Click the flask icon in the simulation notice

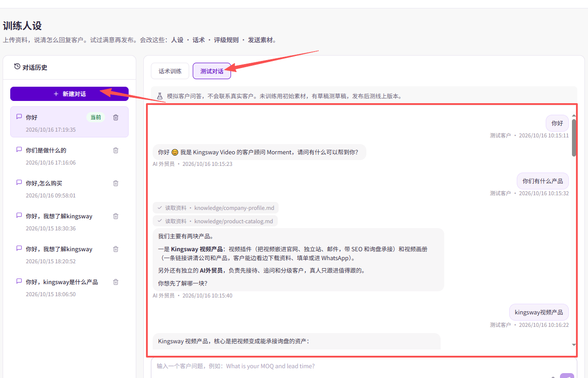coord(159,96)
